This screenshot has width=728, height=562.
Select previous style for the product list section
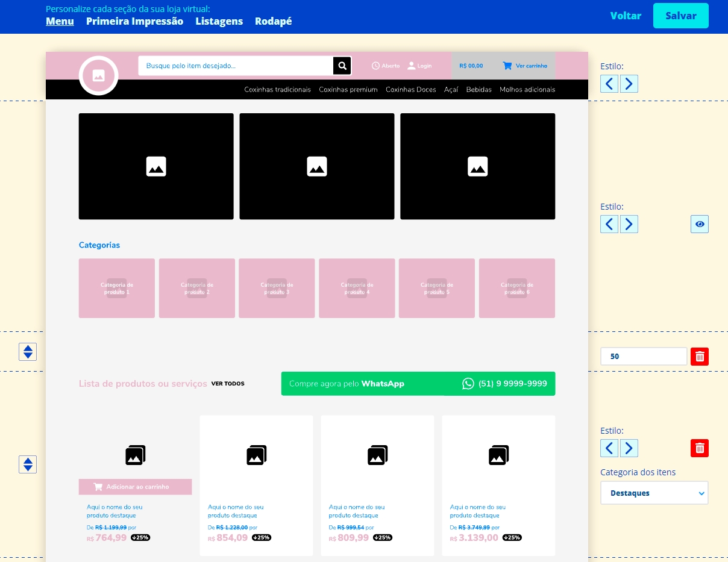point(609,448)
